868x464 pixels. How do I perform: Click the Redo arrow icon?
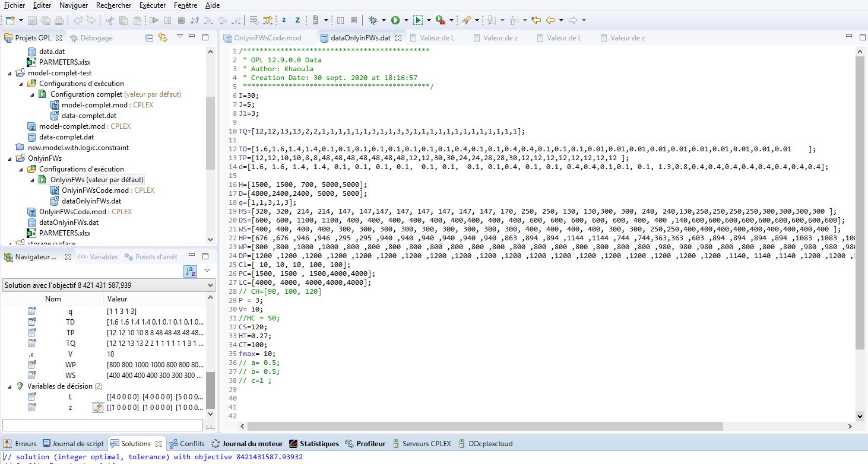(91, 20)
